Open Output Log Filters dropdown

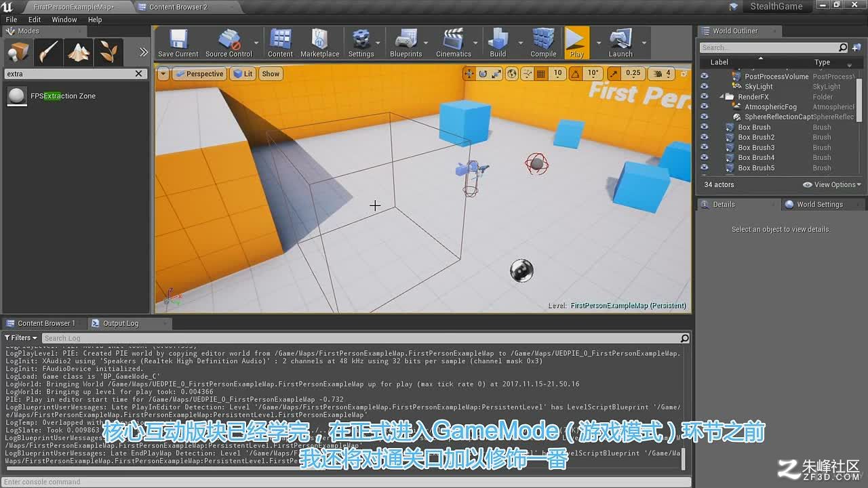[x=21, y=338]
